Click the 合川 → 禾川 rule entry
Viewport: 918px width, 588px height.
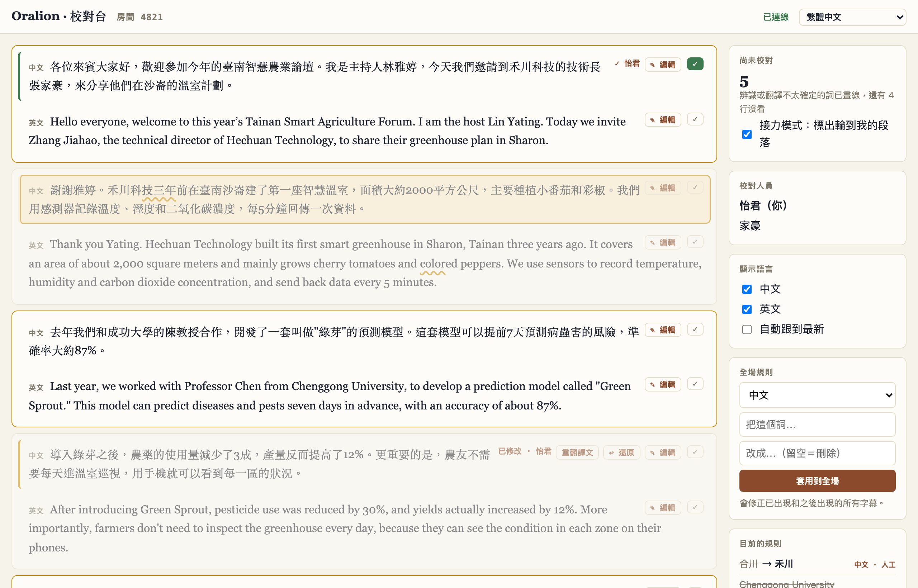(817, 564)
